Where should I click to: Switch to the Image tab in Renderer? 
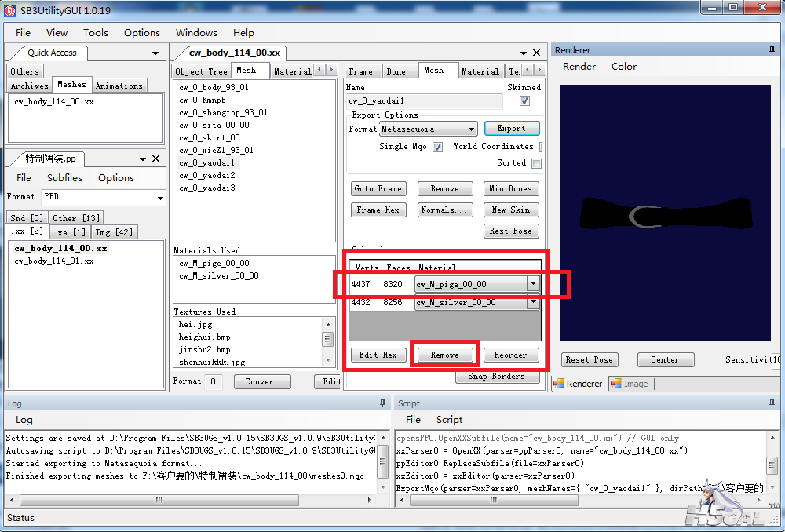(630, 384)
